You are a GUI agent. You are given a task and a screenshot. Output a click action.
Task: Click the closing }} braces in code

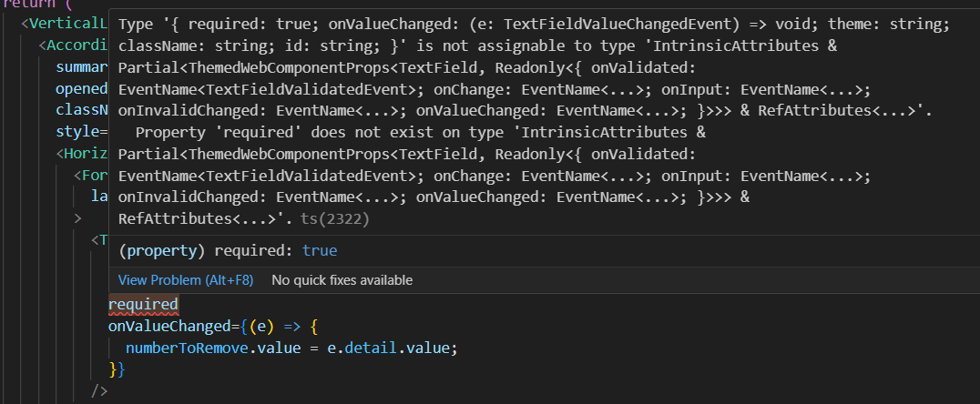(117, 369)
